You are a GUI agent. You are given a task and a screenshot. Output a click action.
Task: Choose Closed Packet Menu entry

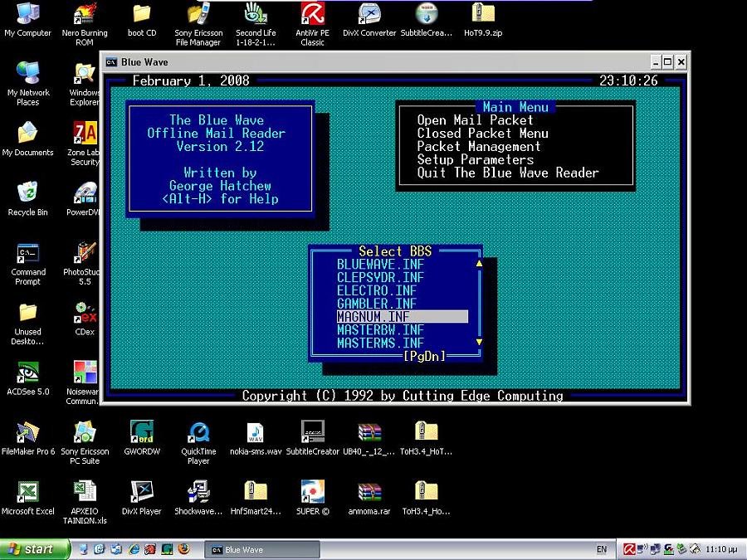482,134
